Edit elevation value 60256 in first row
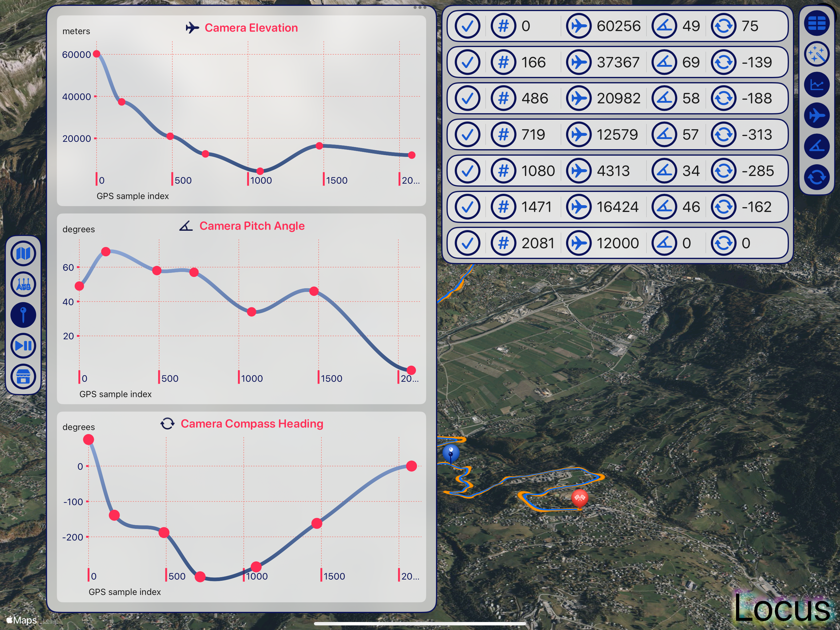This screenshot has width=840, height=630. tap(618, 26)
